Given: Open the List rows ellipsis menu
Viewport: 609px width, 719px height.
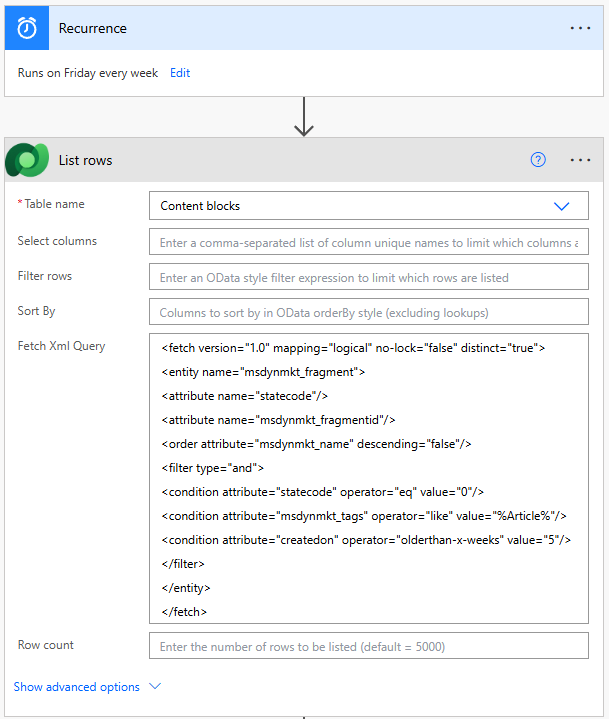Looking at the screenshot, I should click(x=580, y=160).
